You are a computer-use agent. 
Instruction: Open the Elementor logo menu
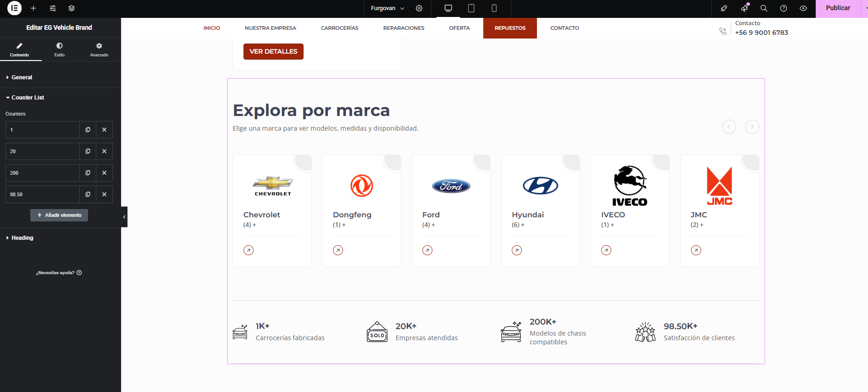pos(15,8)
